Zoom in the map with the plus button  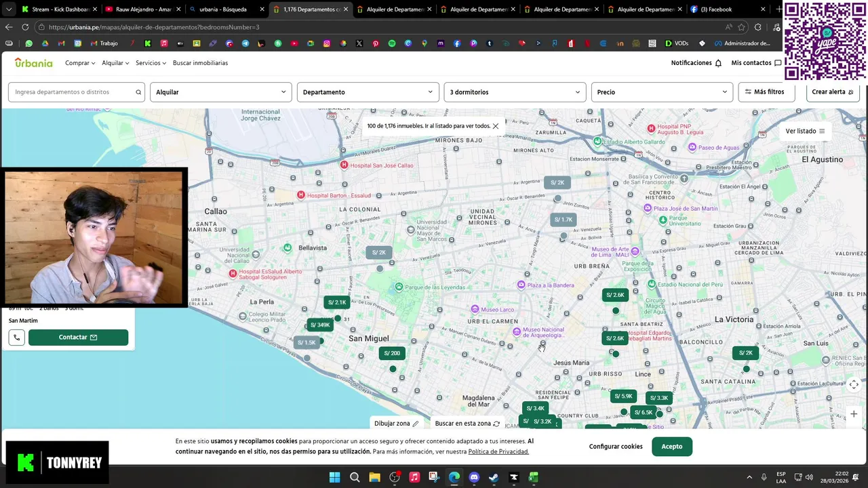(854, 414)
